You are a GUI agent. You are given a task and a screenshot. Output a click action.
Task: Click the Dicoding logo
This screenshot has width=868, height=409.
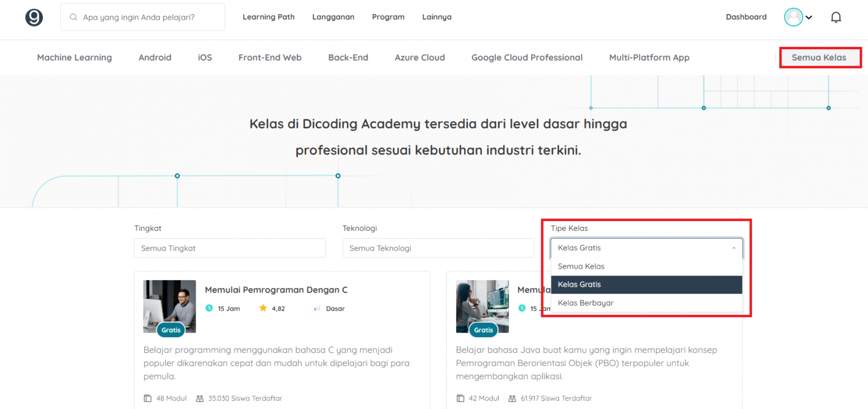point(34,17)
